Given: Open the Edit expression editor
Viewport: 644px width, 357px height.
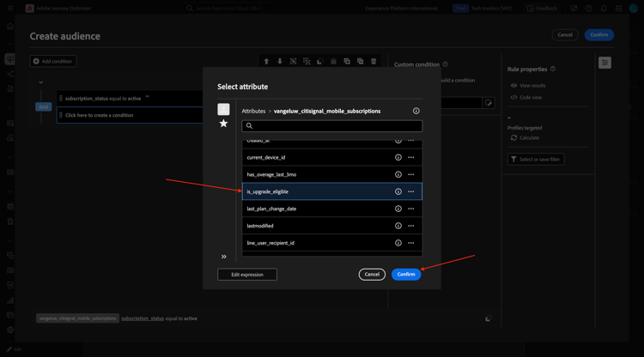Looking at the screenshot, I should pos(247,275).
